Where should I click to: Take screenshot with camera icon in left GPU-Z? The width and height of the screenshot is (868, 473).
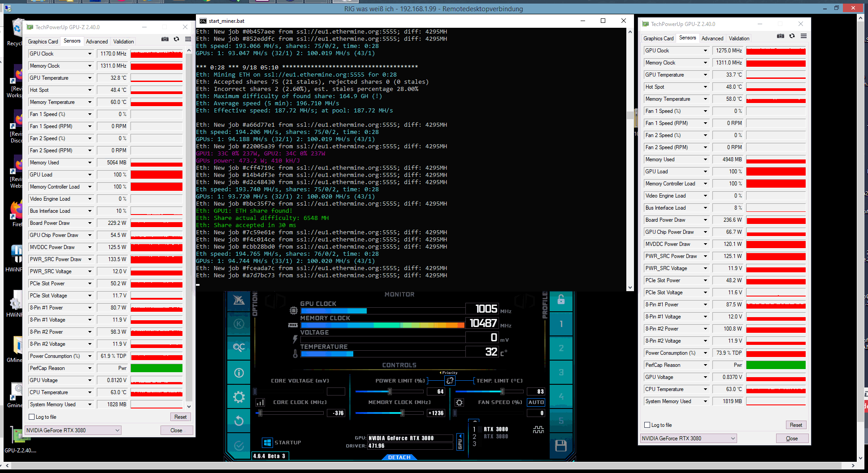[x=165, y=39]
